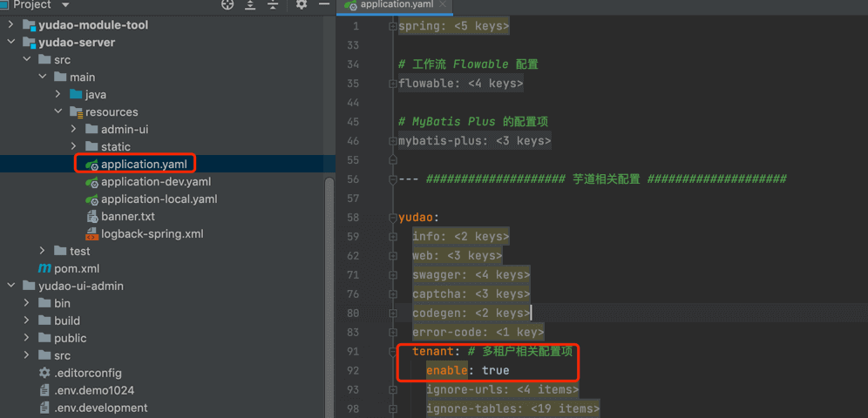
Task: Open Project panel settings gear
Action: pos(302,4)
